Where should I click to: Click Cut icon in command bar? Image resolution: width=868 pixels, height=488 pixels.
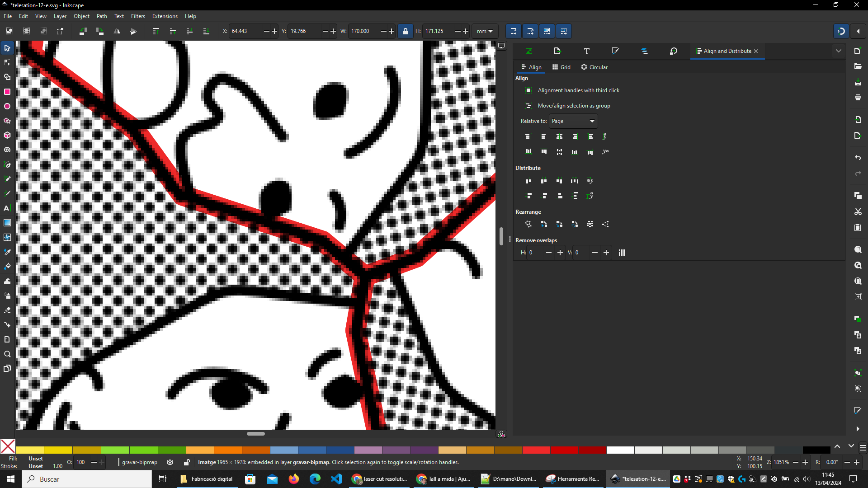tap(858, 212)
